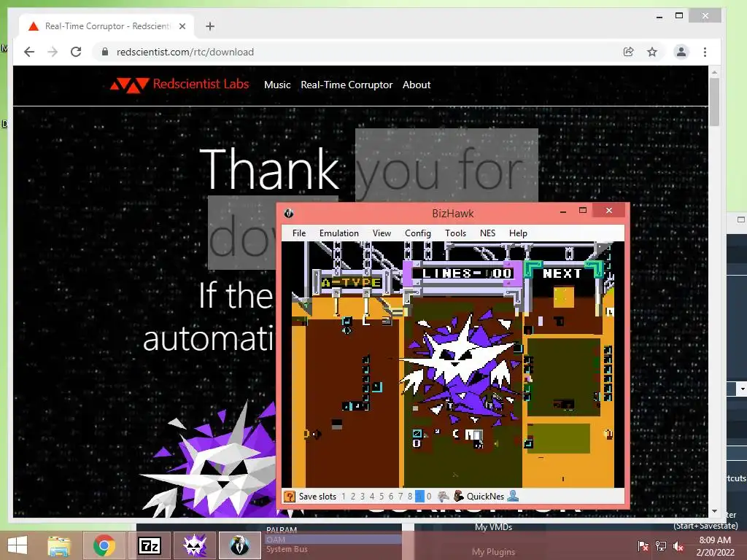Select highlighted save slot 9 in BizHawk
The height and width of the screenshot is (560, 747).
pyautogui.click(x=419, y=496)
